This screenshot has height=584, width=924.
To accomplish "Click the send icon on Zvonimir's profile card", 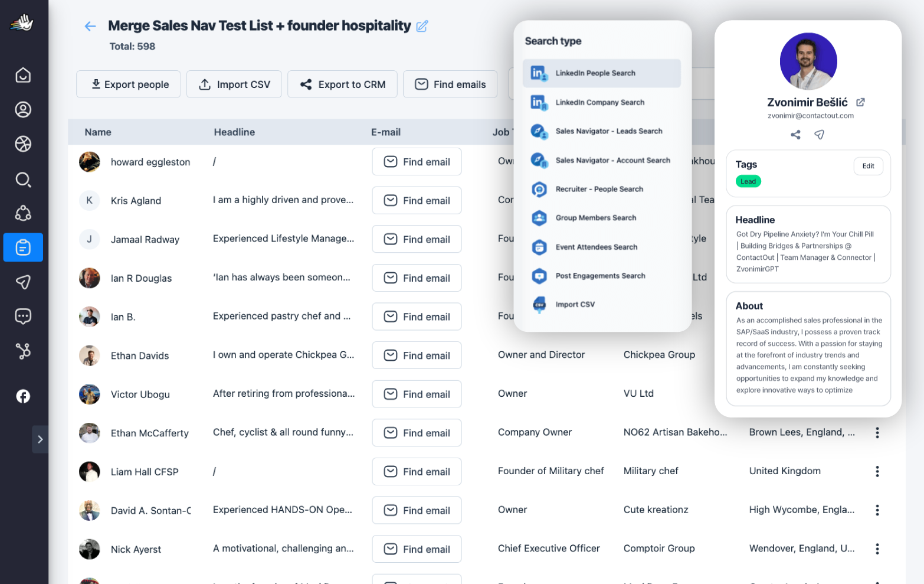I will (819, 135).
